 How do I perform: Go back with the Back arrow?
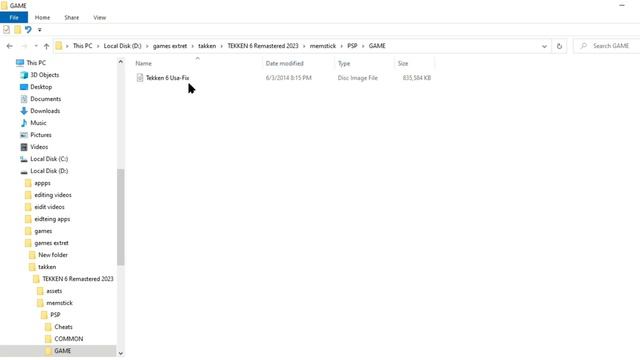(x=9, y=46)
